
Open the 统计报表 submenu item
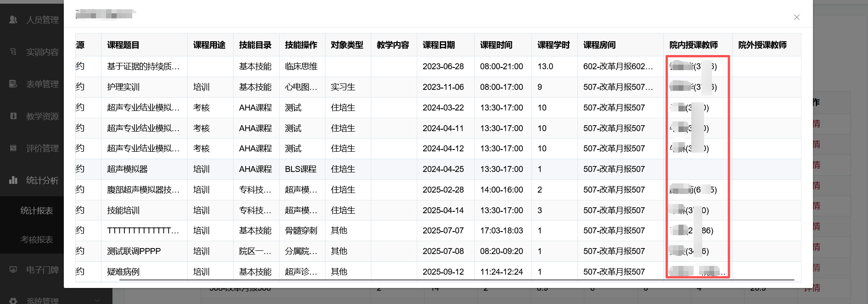(37, 210)
